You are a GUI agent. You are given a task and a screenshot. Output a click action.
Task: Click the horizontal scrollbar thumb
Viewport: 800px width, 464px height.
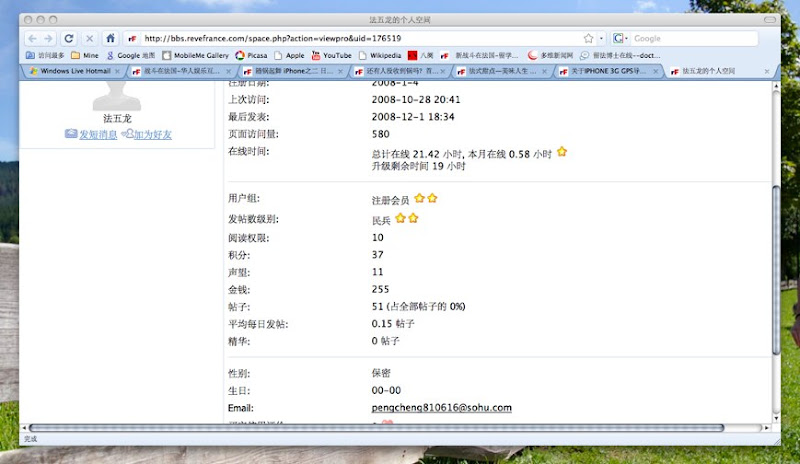tap(376, 428)
